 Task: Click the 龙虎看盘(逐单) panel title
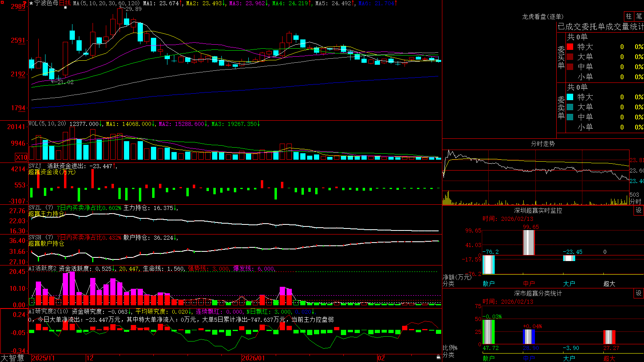(x=543, y=16)
